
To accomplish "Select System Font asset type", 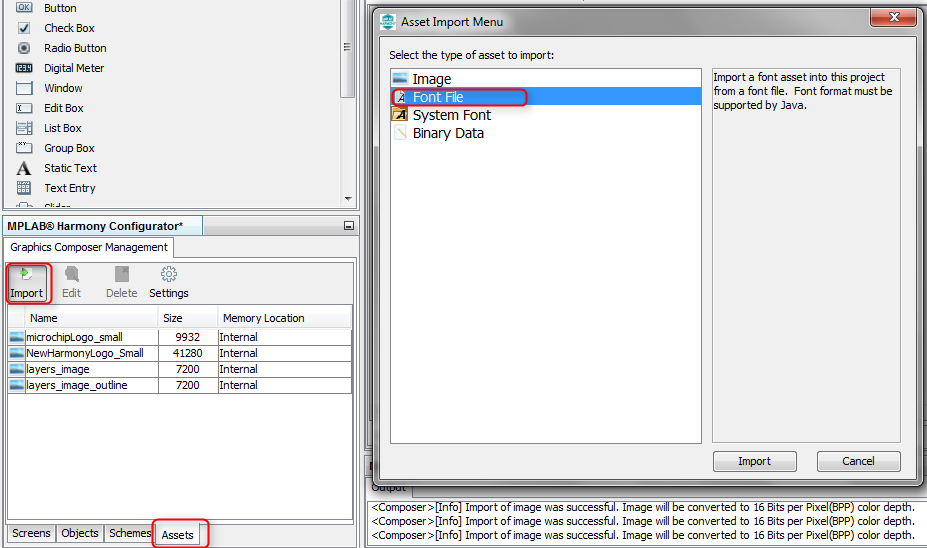I will tap(451, 115).
